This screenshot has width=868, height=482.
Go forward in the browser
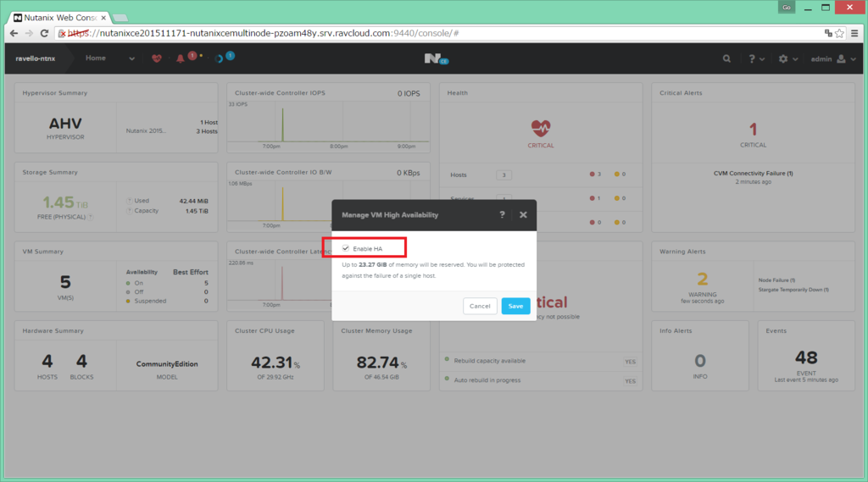point(29,33)
